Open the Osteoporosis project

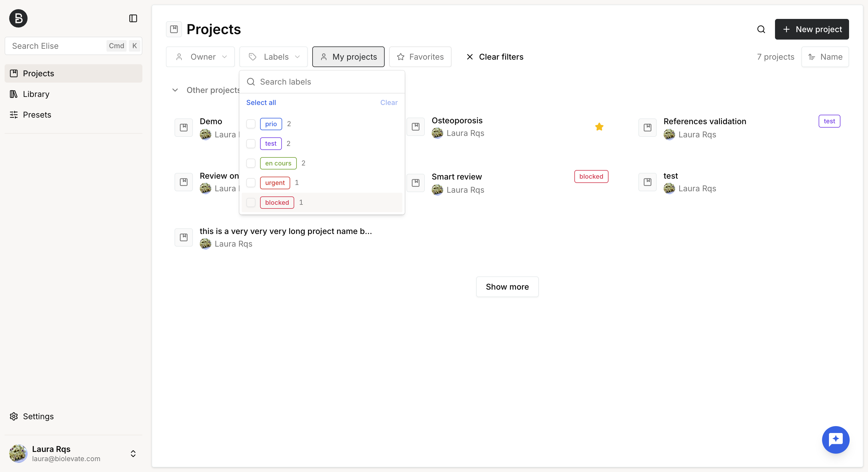point(457,120)
